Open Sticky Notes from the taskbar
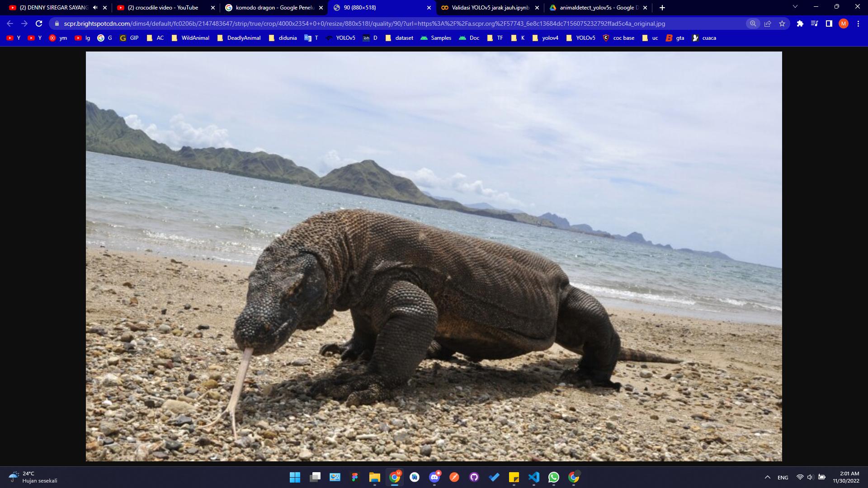The height and width of the screenshot is (488, 868). tap(514, 477)
